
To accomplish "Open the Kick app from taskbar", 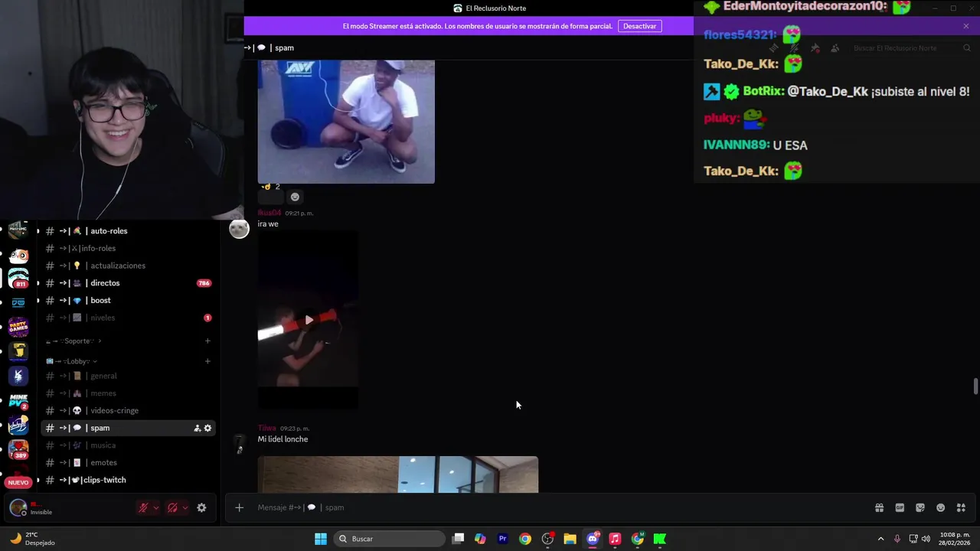I will tap(659, 539).
